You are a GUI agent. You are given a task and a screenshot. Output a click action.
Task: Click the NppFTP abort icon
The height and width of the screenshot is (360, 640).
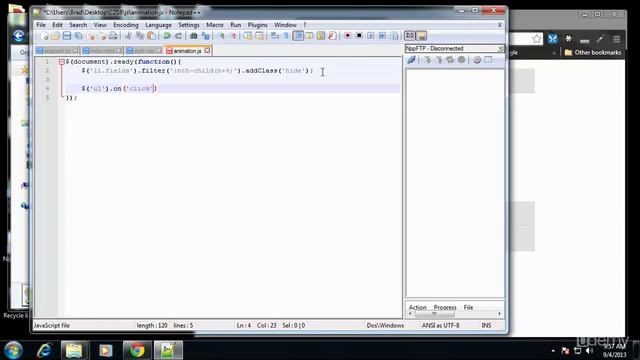tap(462, 60)
